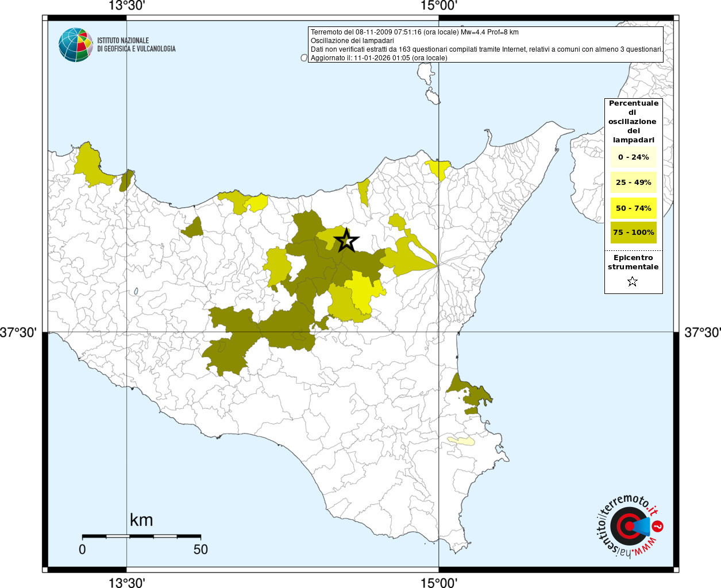Click the 'Terremoto del 08-11-2009' header line
The image size is (721, 588).
415,32
